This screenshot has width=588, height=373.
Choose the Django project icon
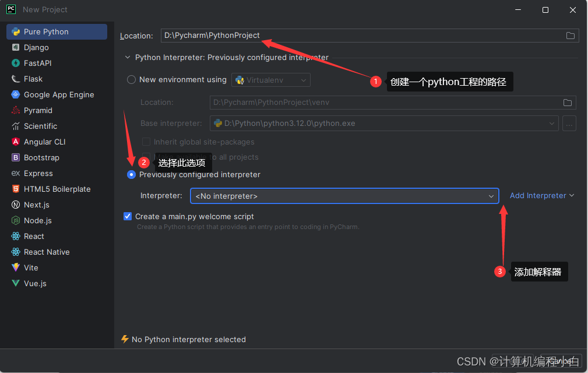15,47
